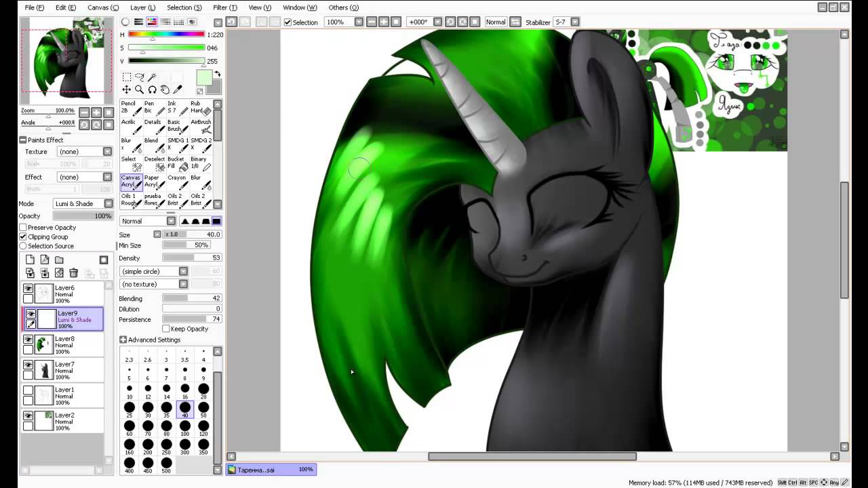This screenshot has width=868, height=488.
Task: Open the Edit menu
Action: click(66, 7)
